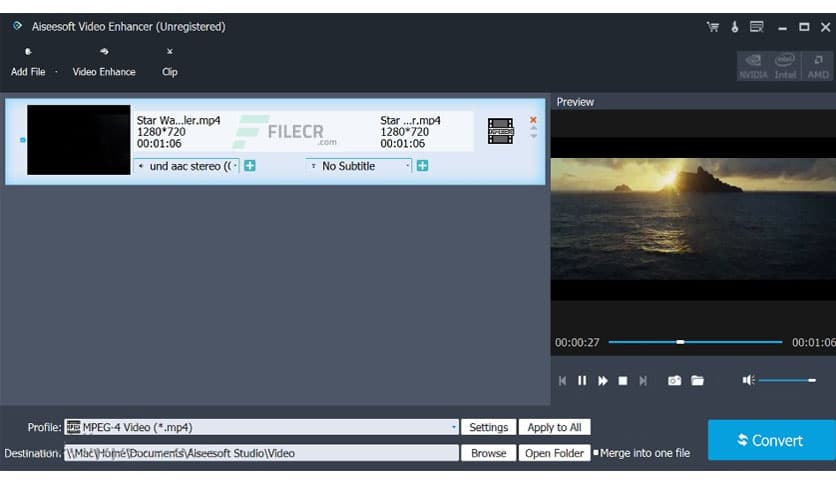Click the MPEG4 output format film icon
The height and width of the screenshot is (484, 836).
tap(501, 131)
